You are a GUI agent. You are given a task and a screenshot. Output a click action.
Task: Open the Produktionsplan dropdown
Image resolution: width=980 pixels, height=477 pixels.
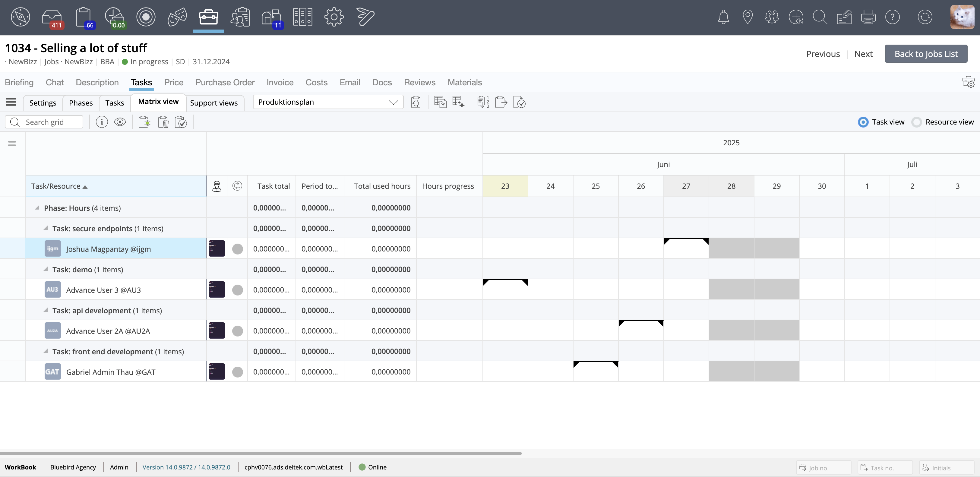(x=328, y=102)
